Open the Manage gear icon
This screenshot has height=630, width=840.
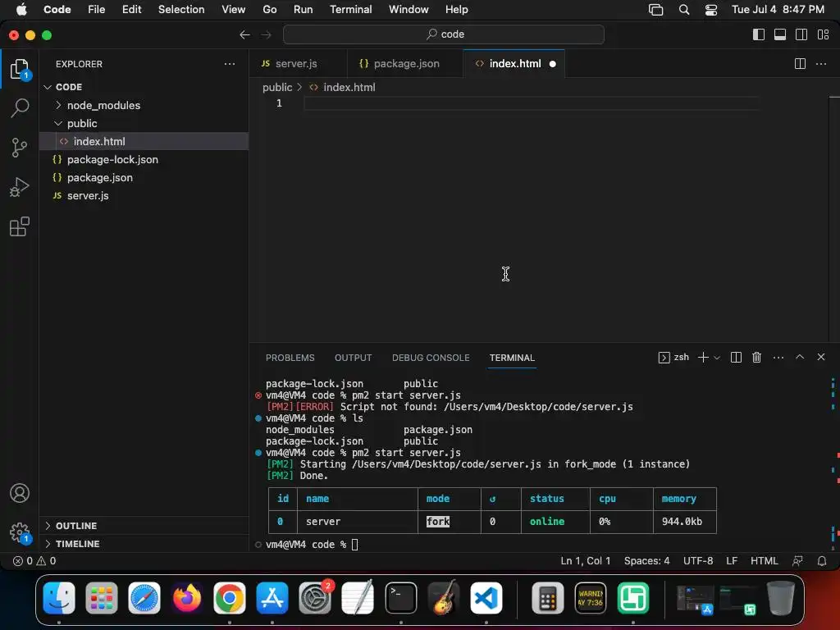point(20,532)
